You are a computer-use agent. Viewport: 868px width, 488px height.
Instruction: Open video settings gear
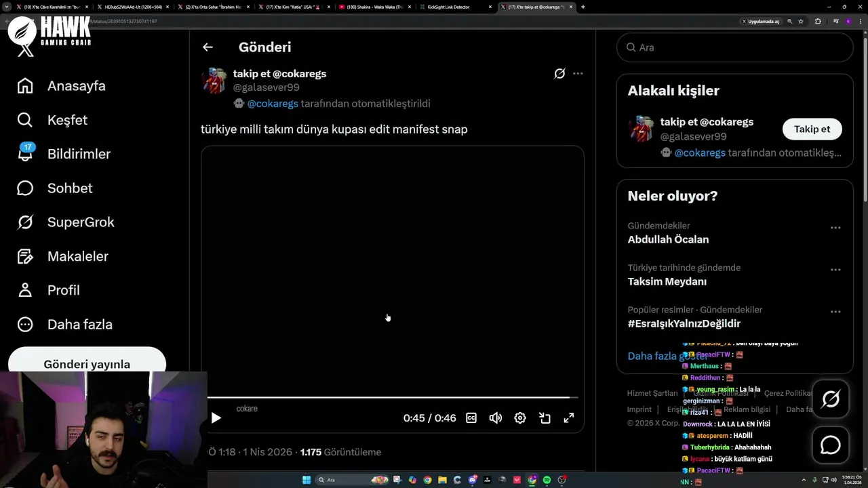click(520, 418)
